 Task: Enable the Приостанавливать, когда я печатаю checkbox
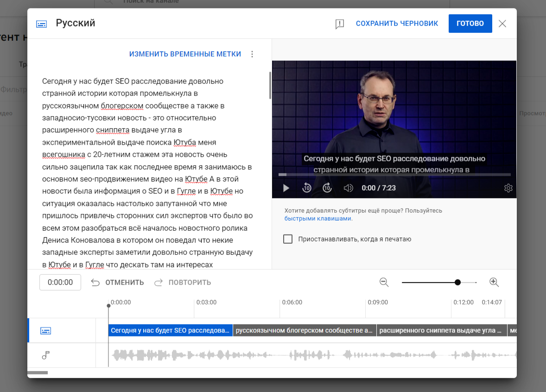click(x=288, y=239)
